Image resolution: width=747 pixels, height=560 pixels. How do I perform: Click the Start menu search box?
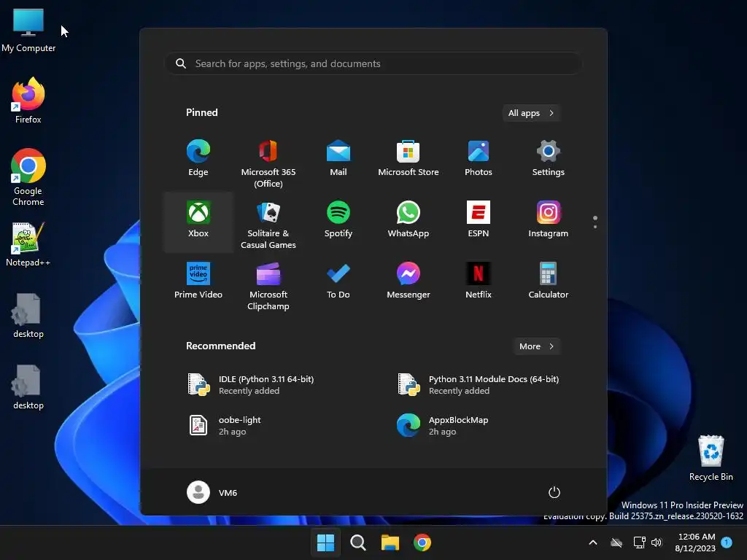[x=373, y=64]
